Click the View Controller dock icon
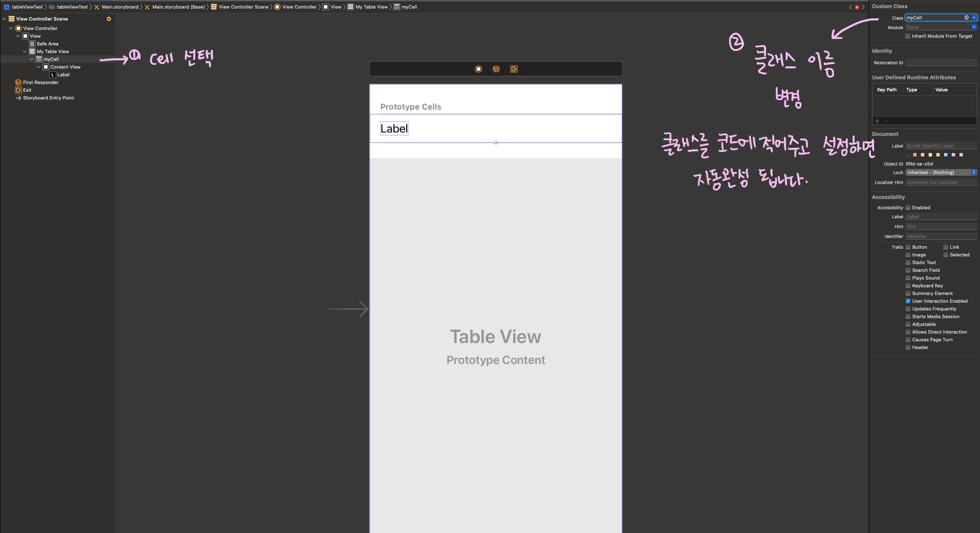Viewport: 980px width, 533px height. coord(478,69)
